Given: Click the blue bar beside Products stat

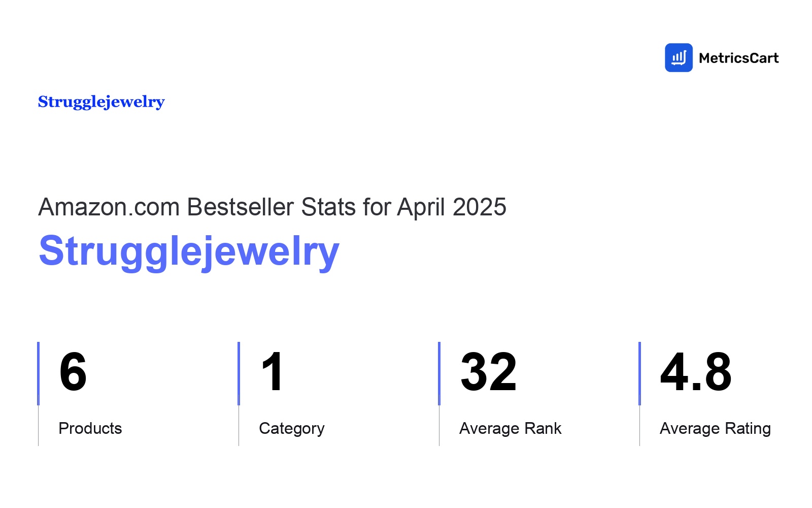Looking at the screenshot, I should 38,373.
